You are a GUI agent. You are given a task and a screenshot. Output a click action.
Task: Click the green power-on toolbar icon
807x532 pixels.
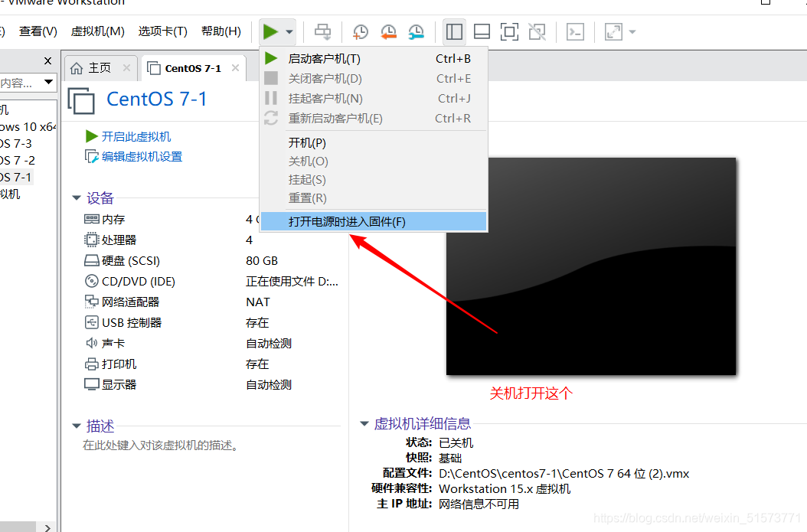tap(270, 31)
